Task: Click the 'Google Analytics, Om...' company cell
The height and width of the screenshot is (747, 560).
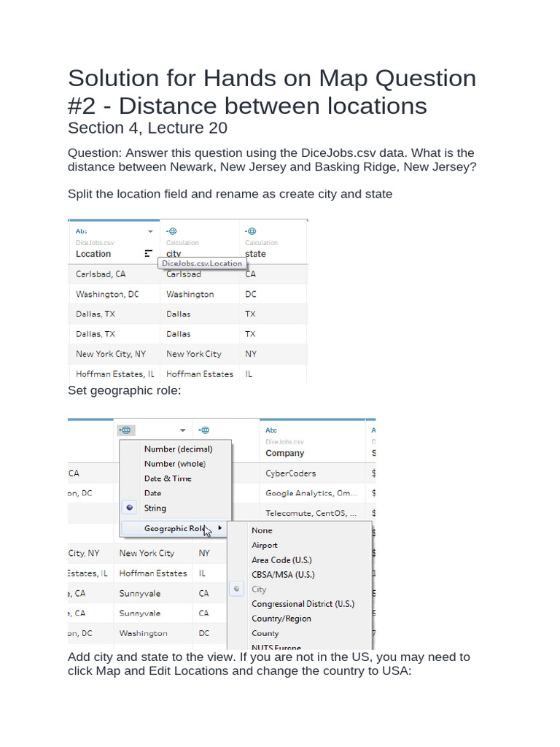Action: (311, 493)
